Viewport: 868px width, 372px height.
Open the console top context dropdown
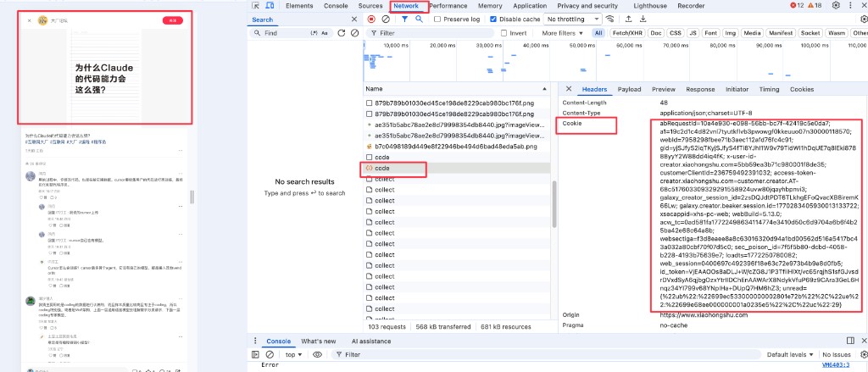tap(293, 354)
